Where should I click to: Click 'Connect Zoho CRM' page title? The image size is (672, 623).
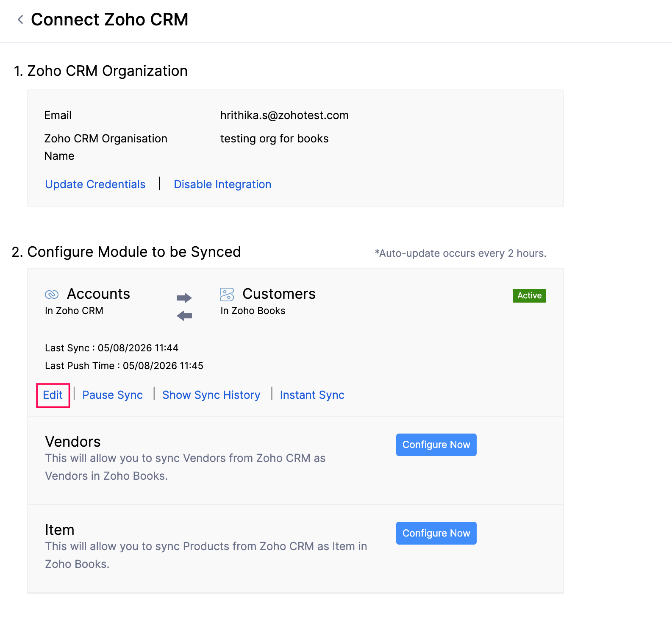110,19
